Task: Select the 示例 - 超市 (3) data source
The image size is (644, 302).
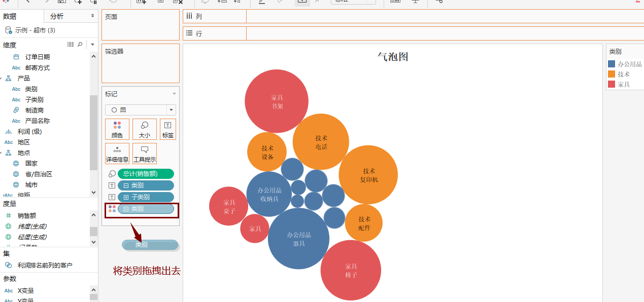Action: [35, 30]
